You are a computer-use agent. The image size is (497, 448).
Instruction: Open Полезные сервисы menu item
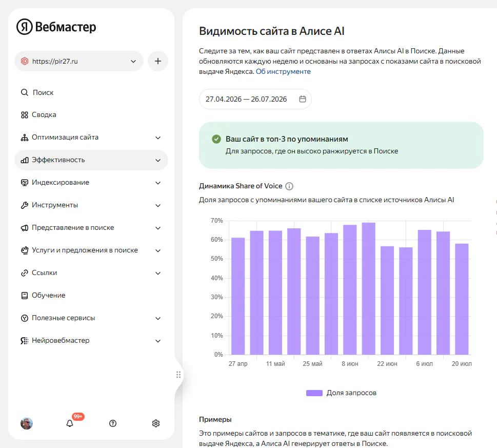(x=91, y=318)
